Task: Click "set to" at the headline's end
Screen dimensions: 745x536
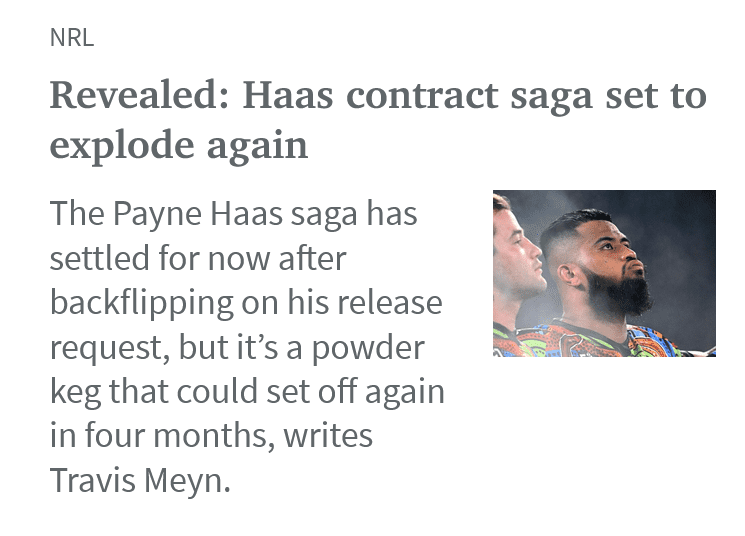Action: coord(656,95)
